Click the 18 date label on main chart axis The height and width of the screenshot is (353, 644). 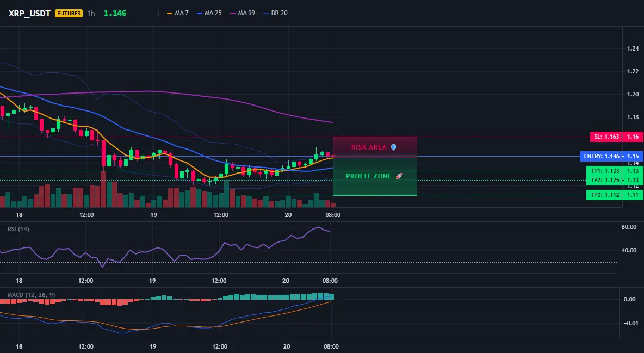[x=19, y=215]
